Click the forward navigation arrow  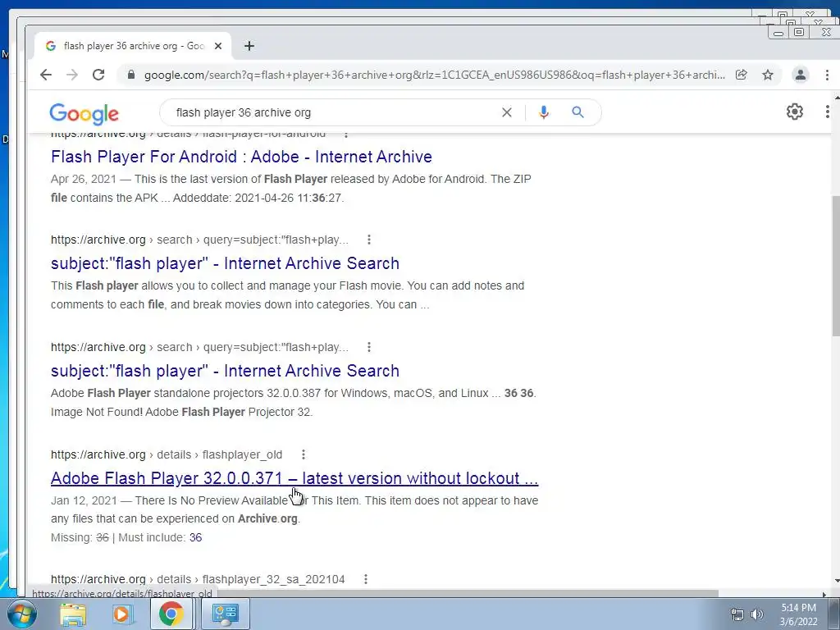72,75
